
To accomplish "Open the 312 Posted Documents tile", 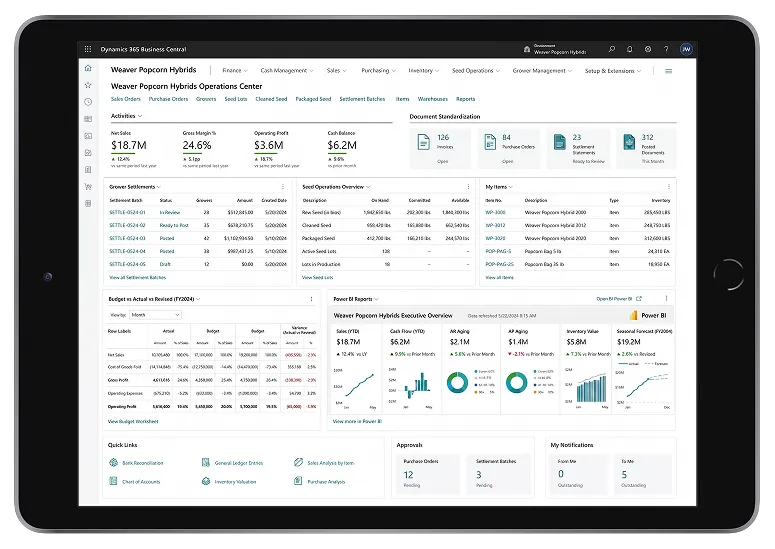I will pos(646,148).
